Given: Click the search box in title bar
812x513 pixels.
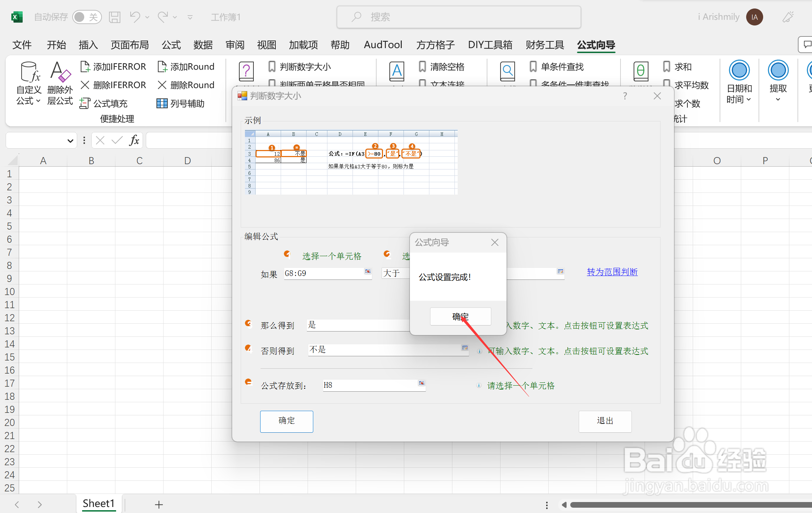Looking at the screenshot, I should point(459,17).
